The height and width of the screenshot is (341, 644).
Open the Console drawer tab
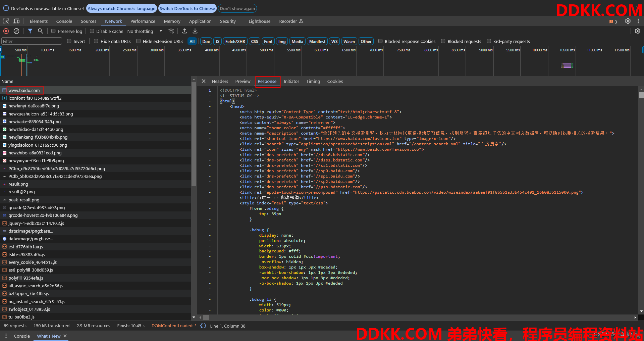pyautogui.click(x=22, y=336)
